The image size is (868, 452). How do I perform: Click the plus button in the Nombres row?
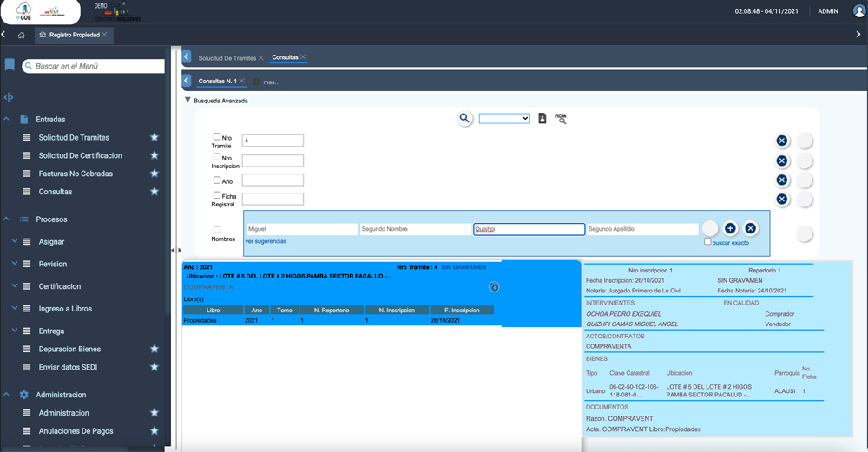tap(730, 228)
